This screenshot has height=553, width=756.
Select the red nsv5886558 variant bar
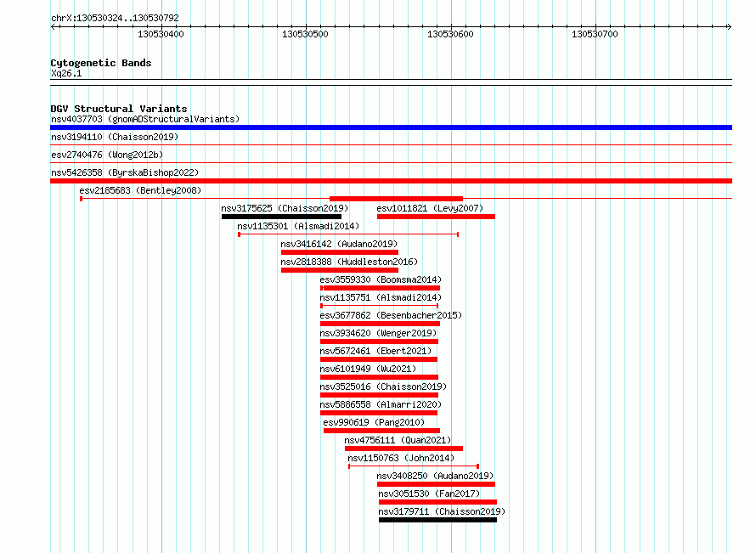pos(379,413)
